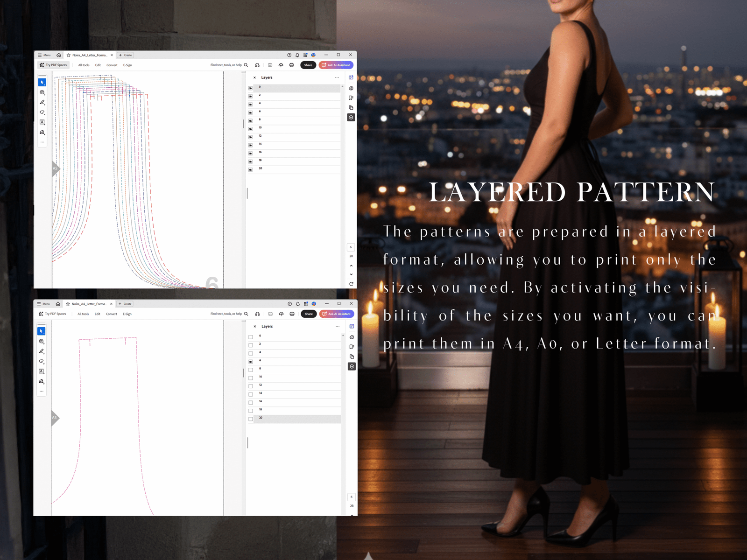The image size is (747, 560).
Task: Click the print icon in the lower window
Action: 292,314
